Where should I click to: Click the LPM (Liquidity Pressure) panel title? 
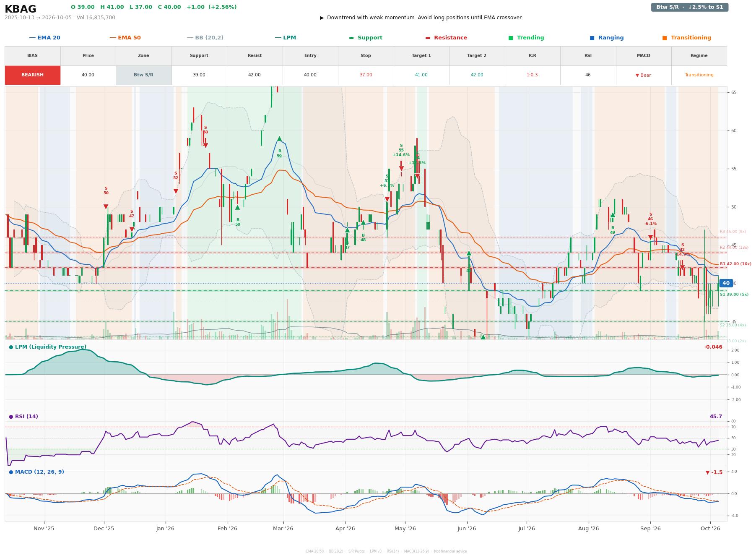point(47,347)
